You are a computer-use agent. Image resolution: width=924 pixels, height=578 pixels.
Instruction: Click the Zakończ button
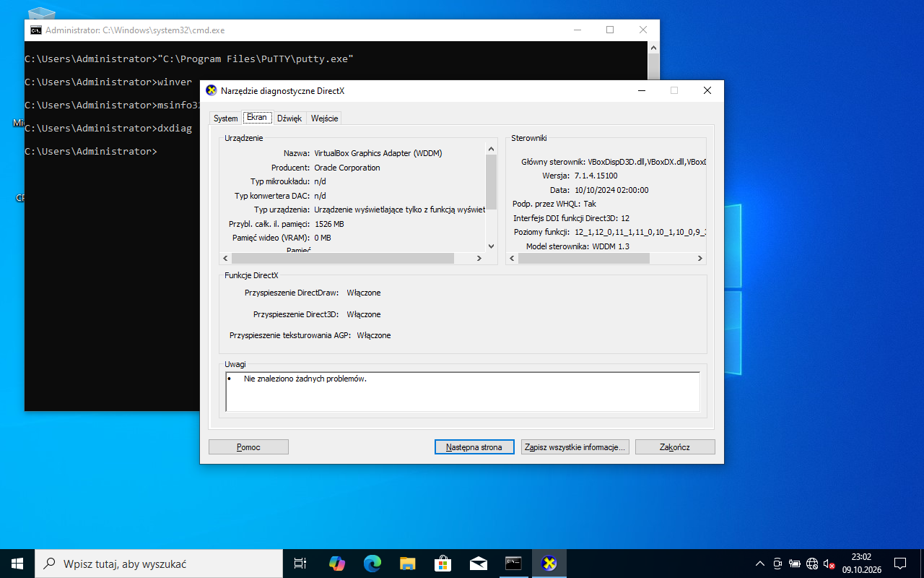[675, 447]
